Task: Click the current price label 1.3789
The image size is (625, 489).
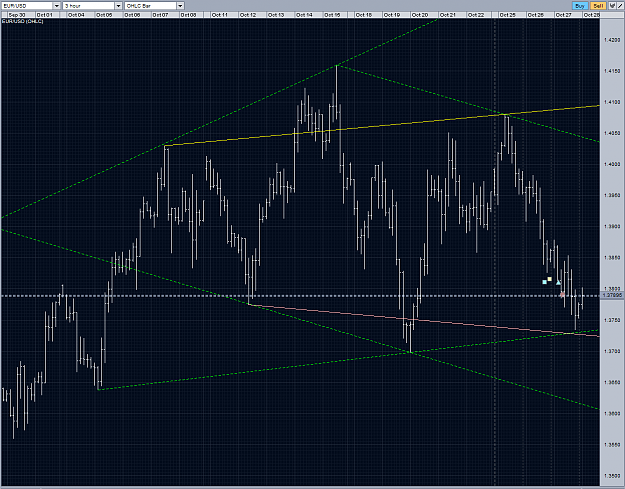Action: [x=612, y=295]
